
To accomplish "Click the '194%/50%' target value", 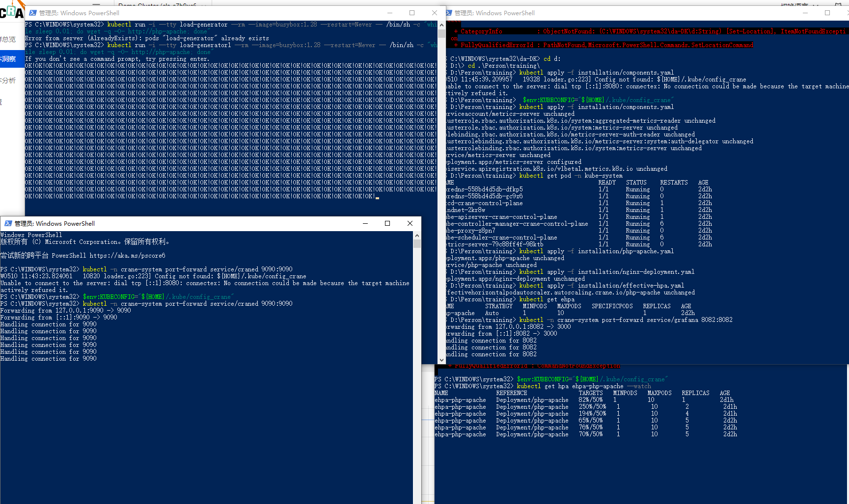I will (x=592, y=414).
